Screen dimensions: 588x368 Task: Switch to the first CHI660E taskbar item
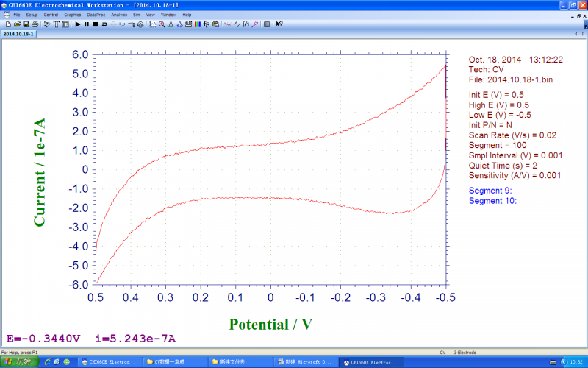(109, 362)
